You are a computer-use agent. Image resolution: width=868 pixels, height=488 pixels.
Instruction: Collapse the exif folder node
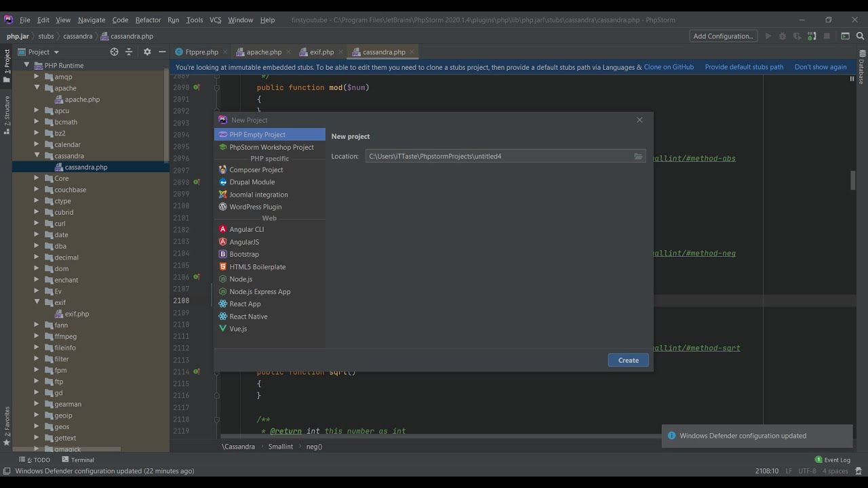click(x=37, y=302)
